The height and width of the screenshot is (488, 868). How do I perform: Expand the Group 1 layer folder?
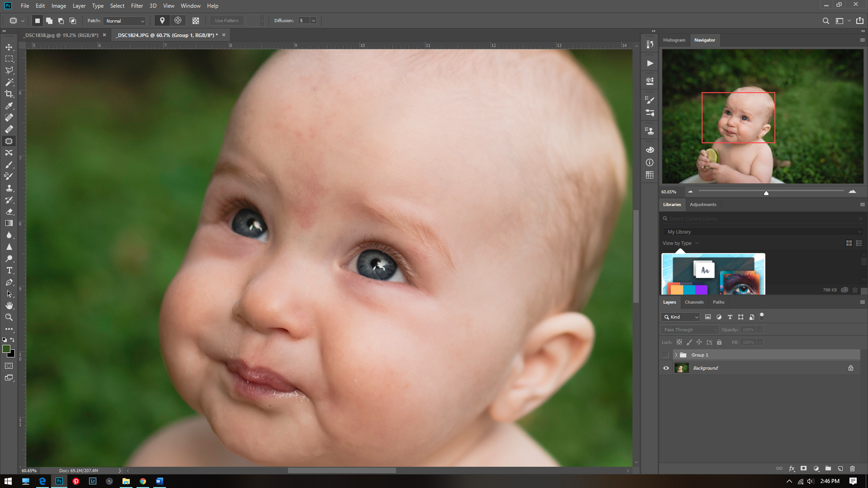(x=676, y=355)
